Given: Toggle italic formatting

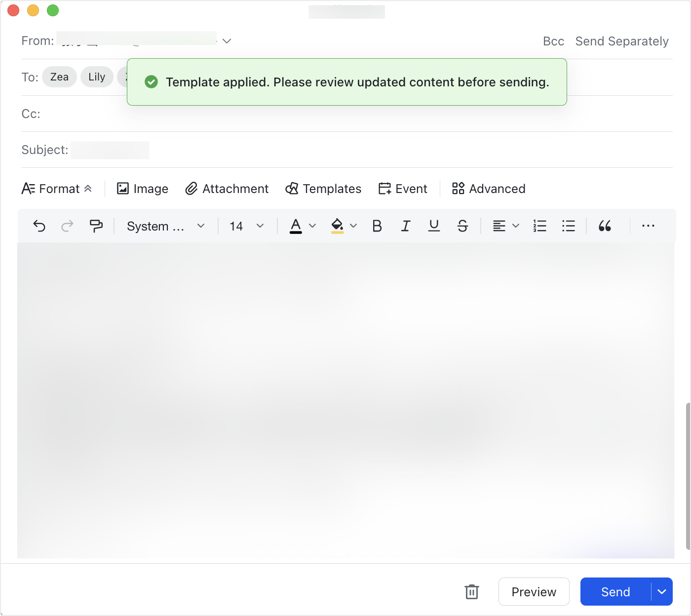Looking at the screenshot, I should (x=406, y=226).
